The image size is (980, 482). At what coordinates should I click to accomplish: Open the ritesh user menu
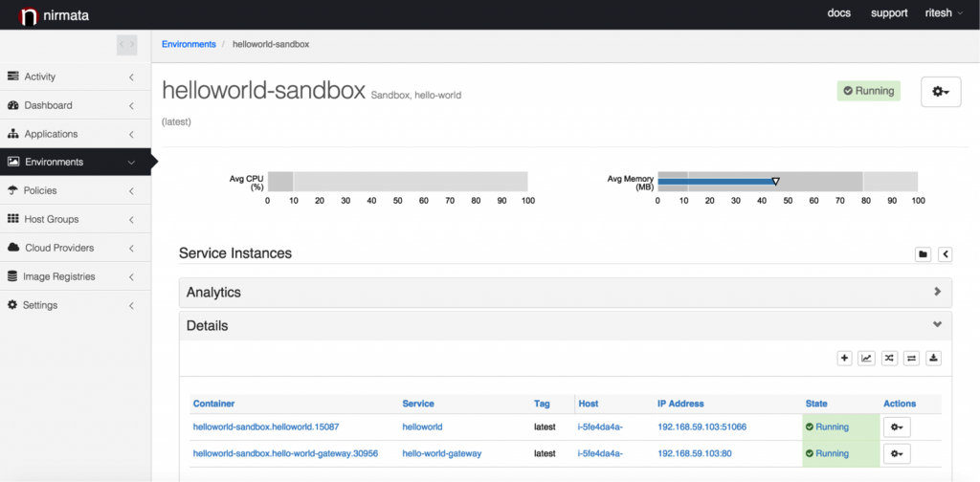click(944, 13)
